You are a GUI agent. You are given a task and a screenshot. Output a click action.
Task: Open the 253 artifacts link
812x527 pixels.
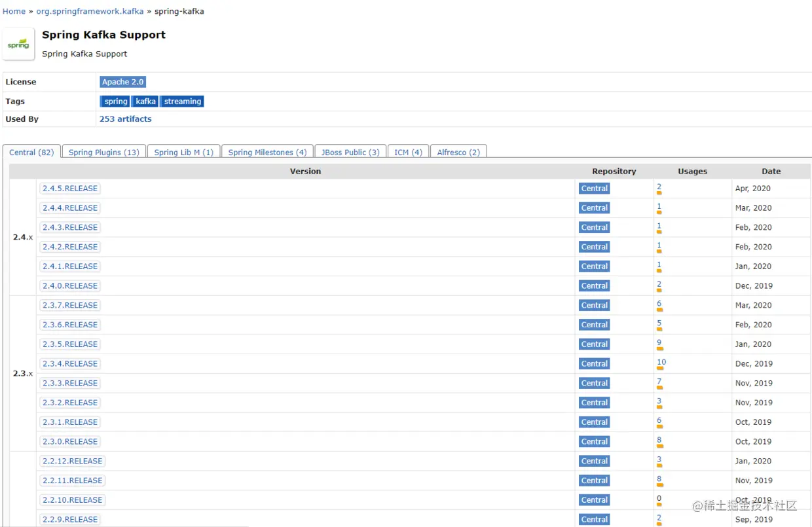click(x=125, y=119)
